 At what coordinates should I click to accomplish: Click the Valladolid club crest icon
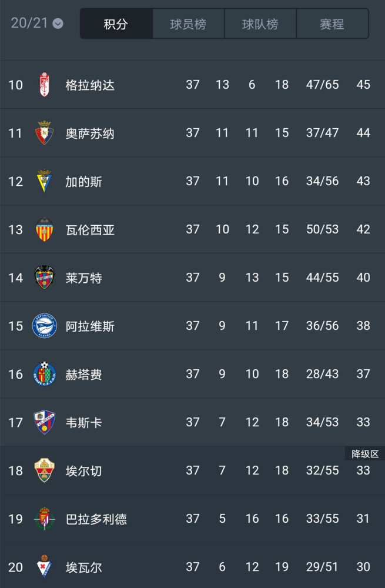[x=44, y=518]
